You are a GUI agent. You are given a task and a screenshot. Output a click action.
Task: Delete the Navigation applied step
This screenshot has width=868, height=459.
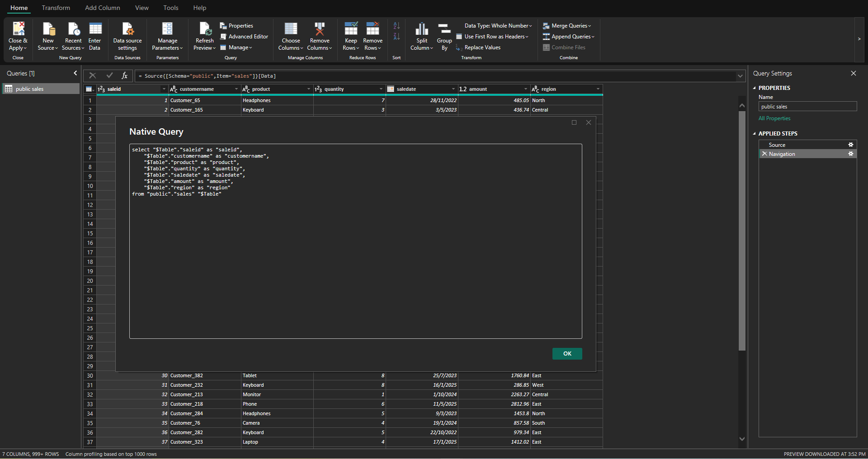pos(764,154)
